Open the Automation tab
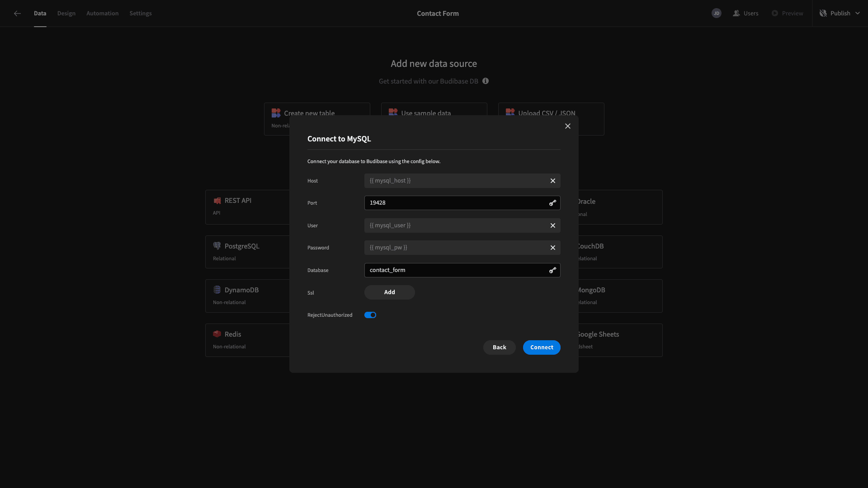This screenshot has height=488, width=868. pos(103,14)
